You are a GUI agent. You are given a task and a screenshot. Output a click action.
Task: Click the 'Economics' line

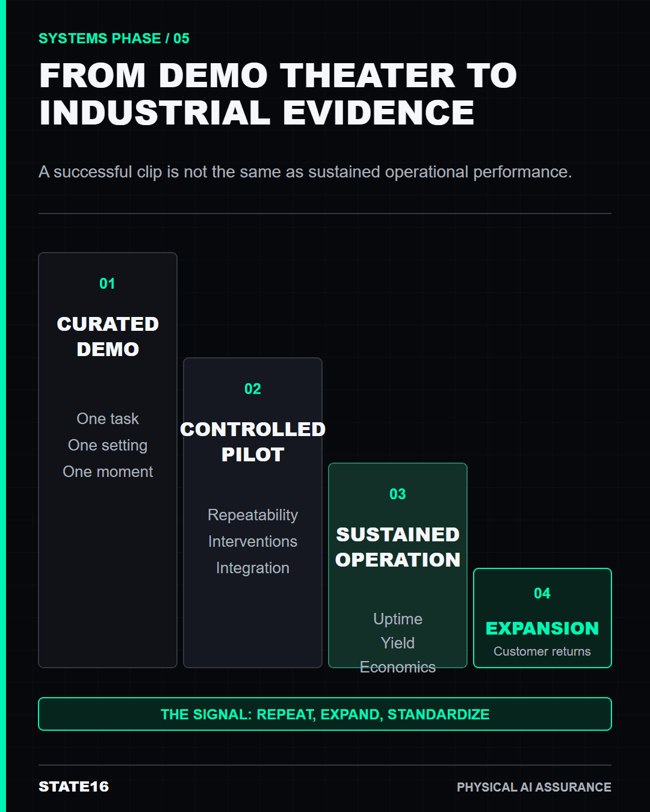(x=398, y=667)
